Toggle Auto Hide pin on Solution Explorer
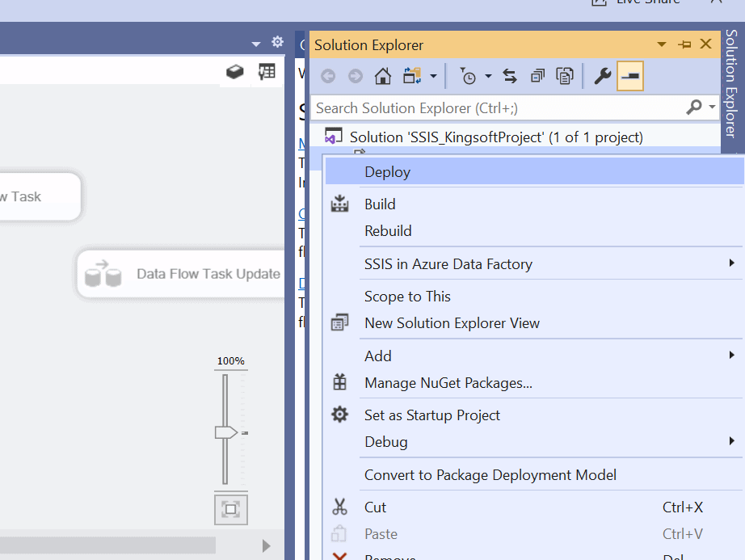Image resolution: width=745 pixels, height=560 pixels. point(684,44)
